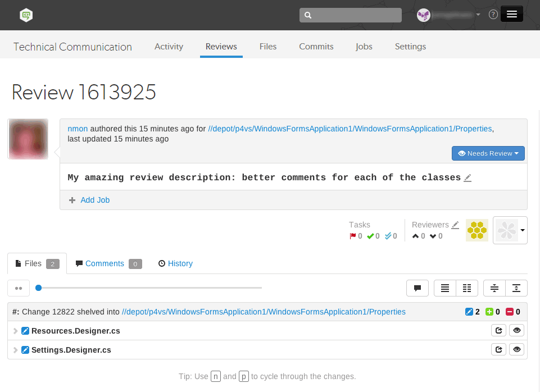
Task: Open the hamburger menu button
Action: (511, 15)
